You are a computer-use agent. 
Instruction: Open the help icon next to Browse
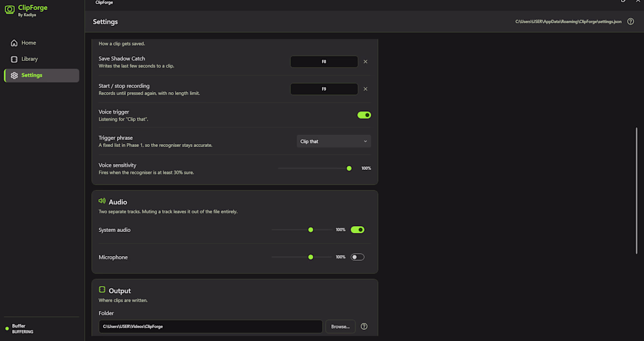pos(364,326)
